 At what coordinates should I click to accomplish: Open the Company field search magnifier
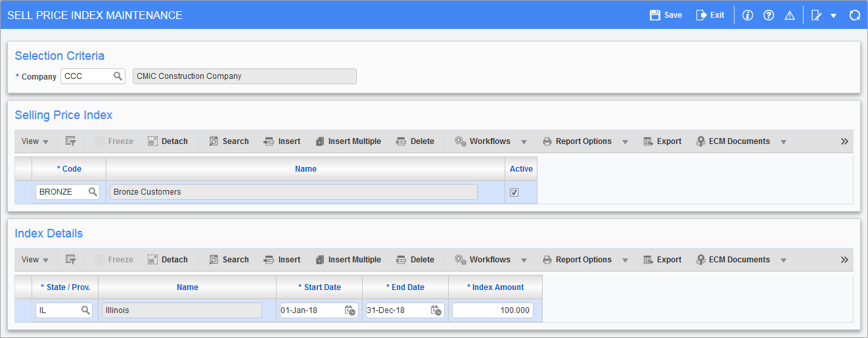pyautogui.click(x=118, y=76)
